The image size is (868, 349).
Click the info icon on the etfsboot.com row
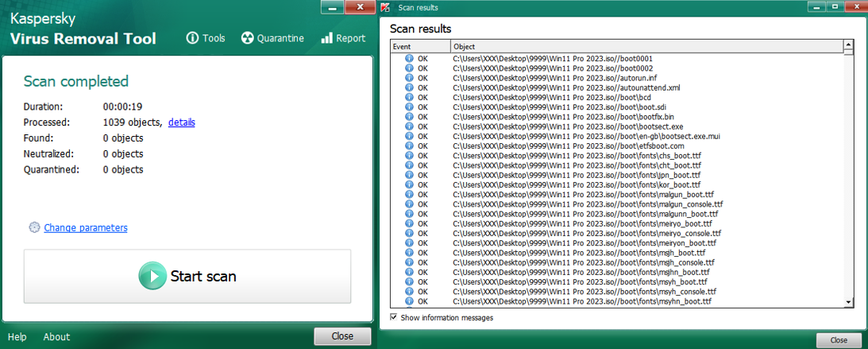click(410, 145)
